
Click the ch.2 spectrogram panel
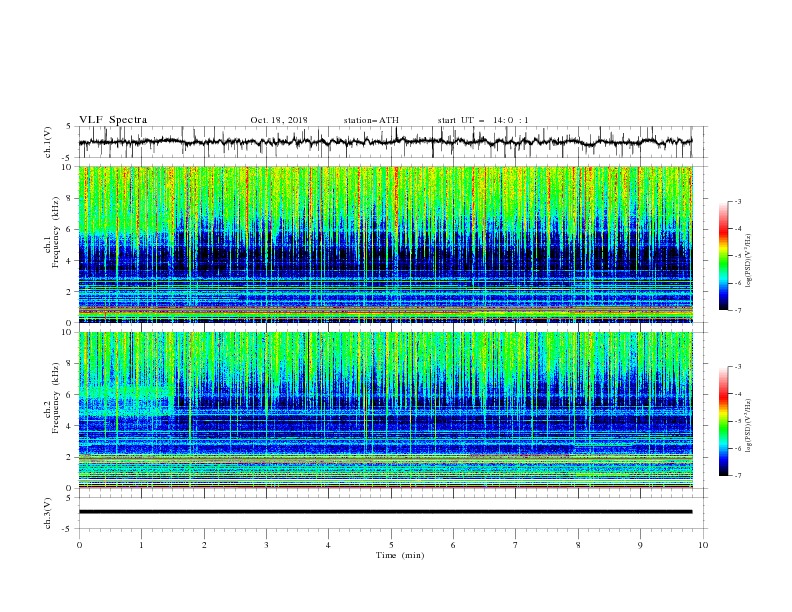click(385, 410)
